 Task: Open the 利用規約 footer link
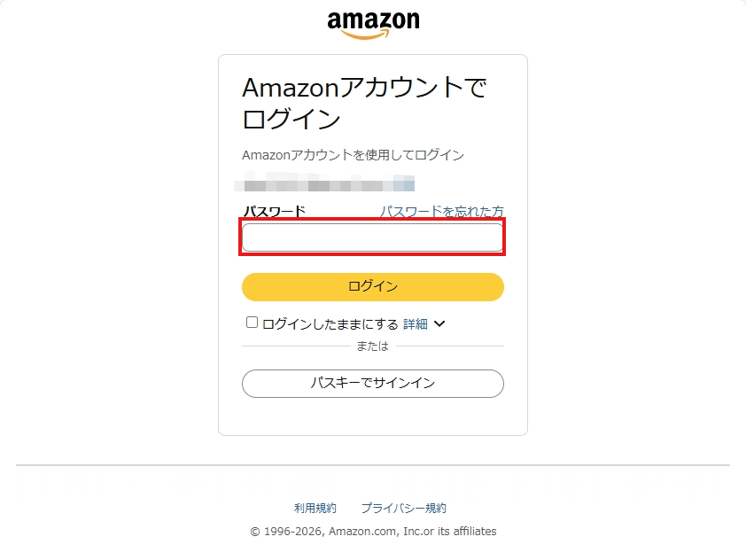click(x=315, y=509)
